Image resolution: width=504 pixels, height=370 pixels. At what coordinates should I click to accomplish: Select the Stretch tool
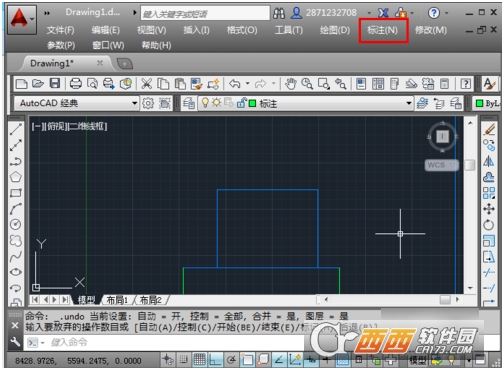point(489,257)
